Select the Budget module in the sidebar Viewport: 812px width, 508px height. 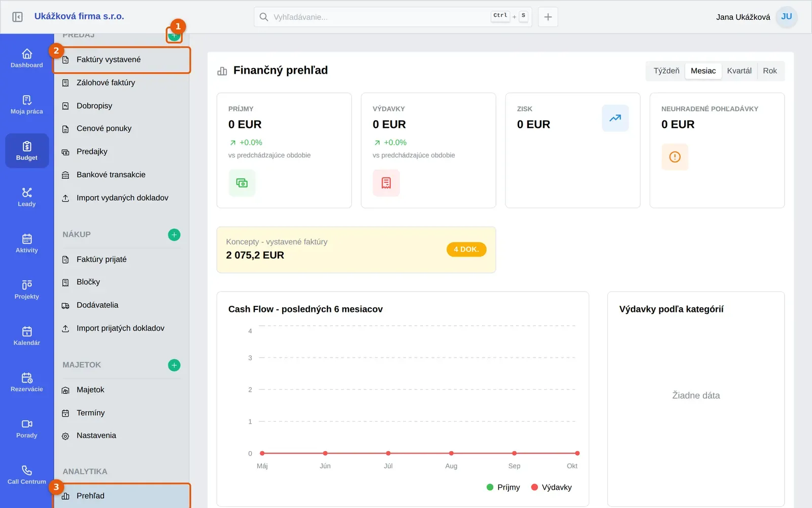(x=27, y=150)
